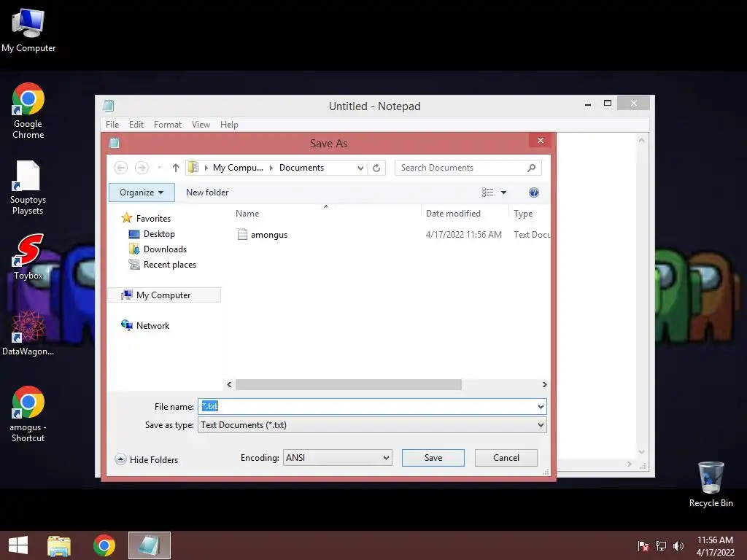The width and height of the screenshot is (747, 560).
Task: Select Downloads in Favorites
Action: coord(165,249)
